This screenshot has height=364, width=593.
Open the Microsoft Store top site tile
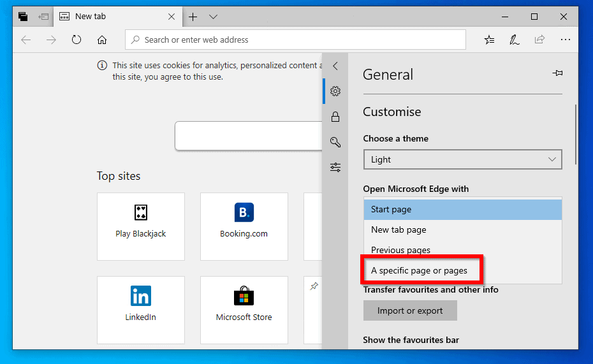[244, 310]
